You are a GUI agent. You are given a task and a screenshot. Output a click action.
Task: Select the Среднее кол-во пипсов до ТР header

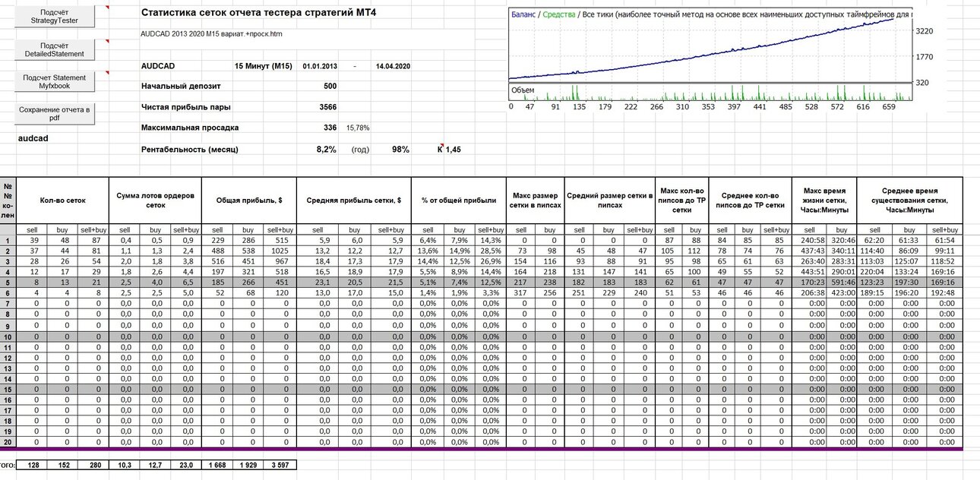coord(750,201)
